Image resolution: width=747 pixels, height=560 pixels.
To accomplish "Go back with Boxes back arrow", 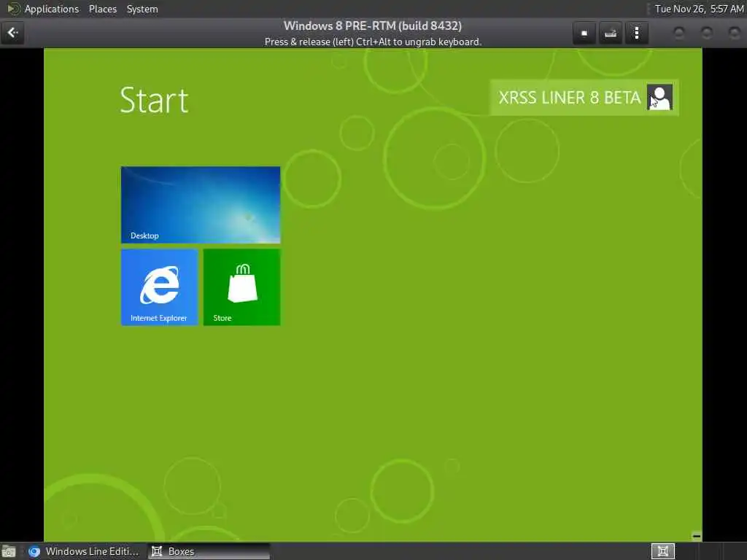I will pyautogui.click(x=12, y=33).
